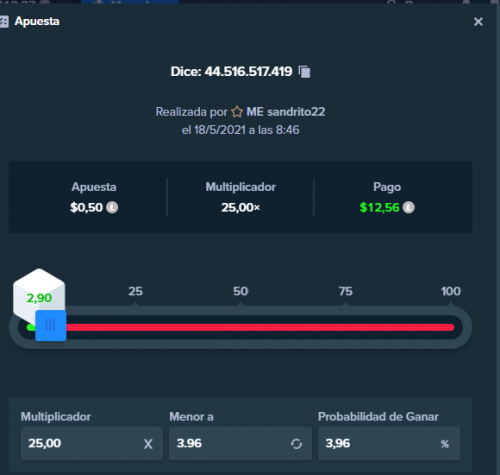500x475 pixels.
Task: Select the blue slider handle
Action: pos(51,325)
